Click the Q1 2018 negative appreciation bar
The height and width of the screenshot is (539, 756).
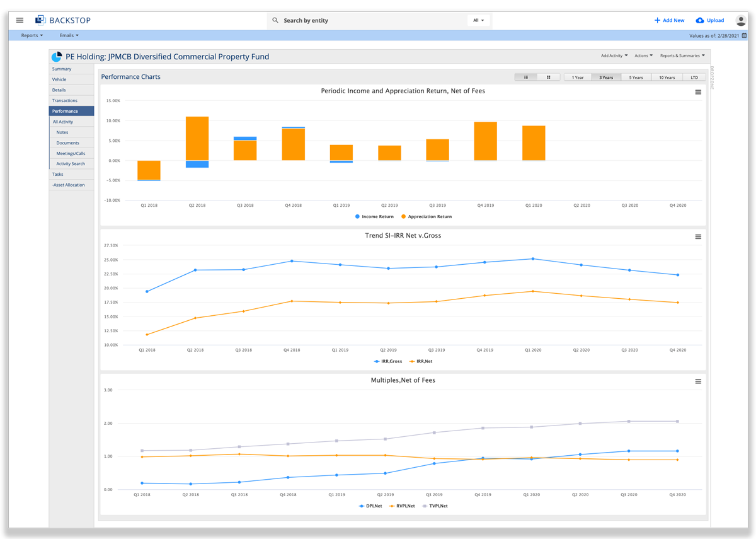click(x=149, y=170)
